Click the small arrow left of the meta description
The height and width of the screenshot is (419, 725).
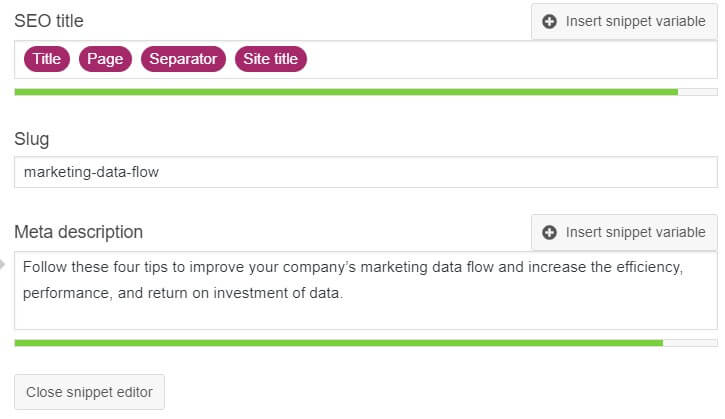click(x=4, y=265)
